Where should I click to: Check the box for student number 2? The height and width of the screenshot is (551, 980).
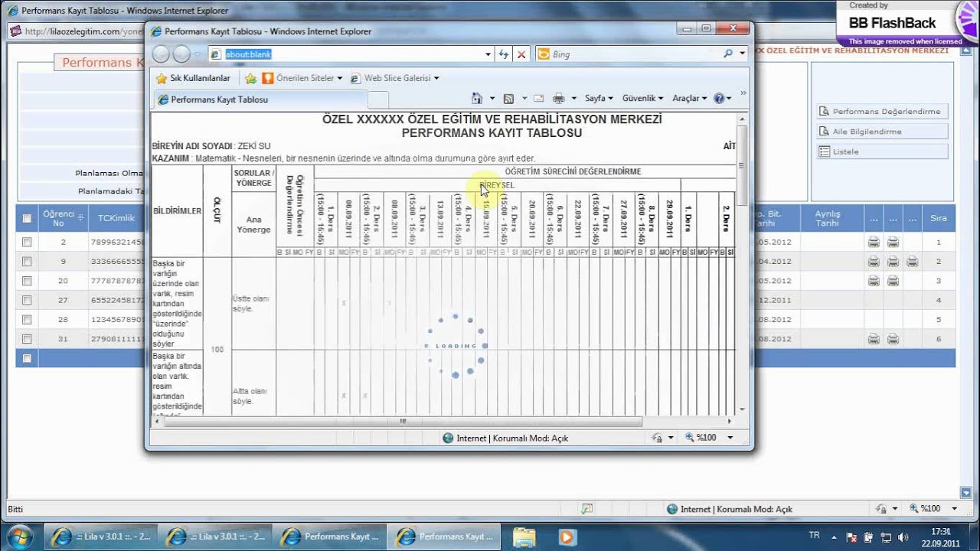point(27,242)
